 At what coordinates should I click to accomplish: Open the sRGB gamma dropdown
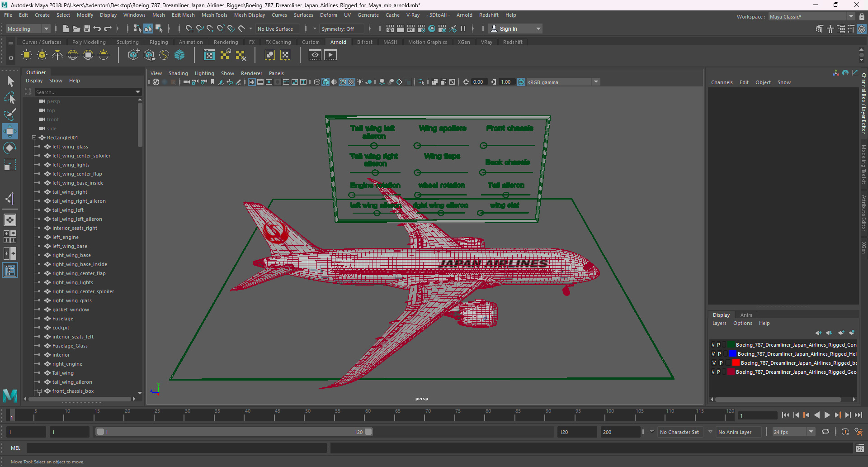563,82
